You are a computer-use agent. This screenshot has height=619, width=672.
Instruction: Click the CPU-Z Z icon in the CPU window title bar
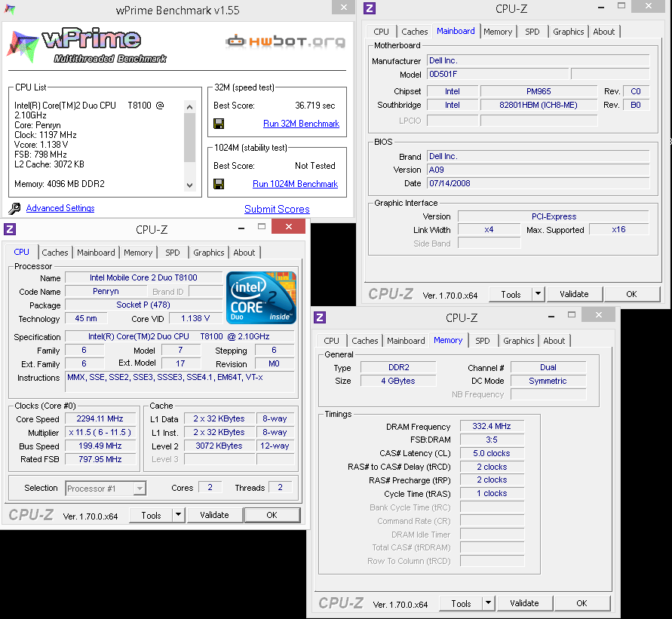tap(10, 229)
